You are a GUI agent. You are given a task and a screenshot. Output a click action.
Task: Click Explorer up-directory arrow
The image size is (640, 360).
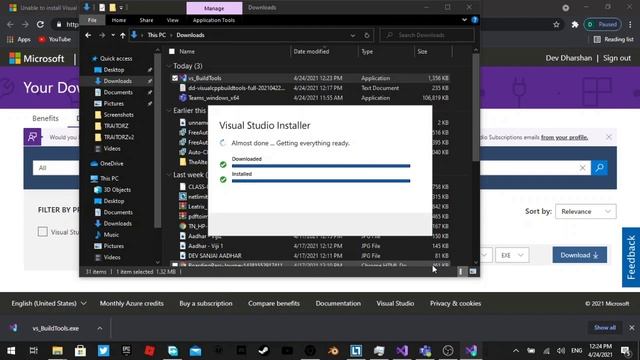(123, 36)
